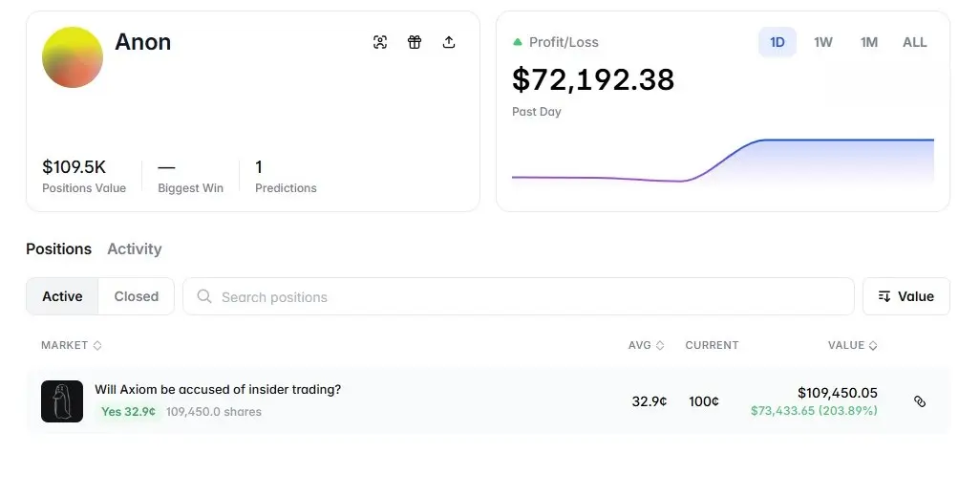Image resolution: width=980 pixels, height=497 pixels.
Task: Select the 1D profit range
Action: [x=777, y=42]
